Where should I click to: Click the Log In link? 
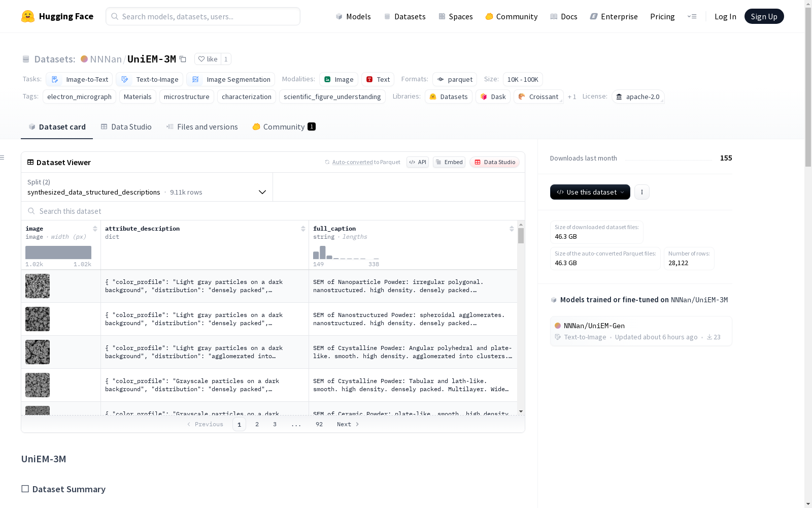[725, 16]
